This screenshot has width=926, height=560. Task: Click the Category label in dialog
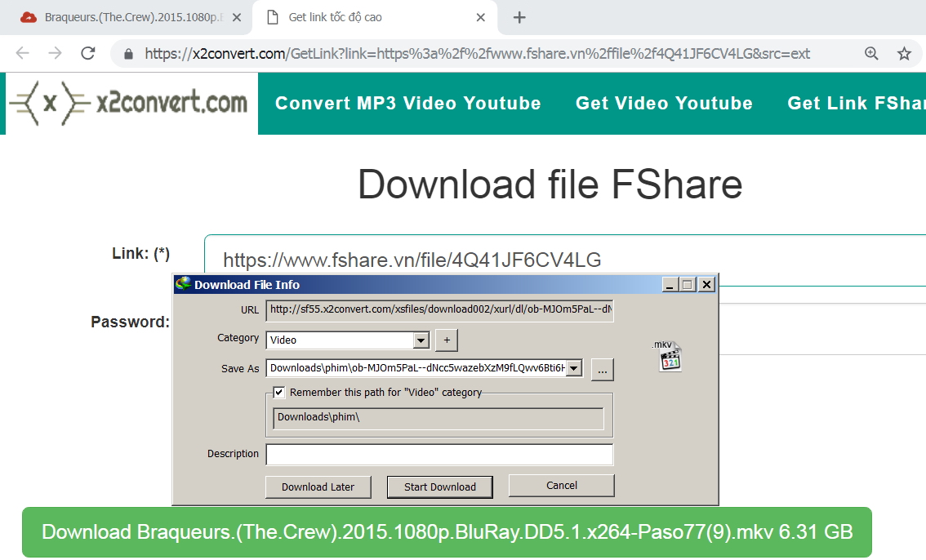(238, 338)
